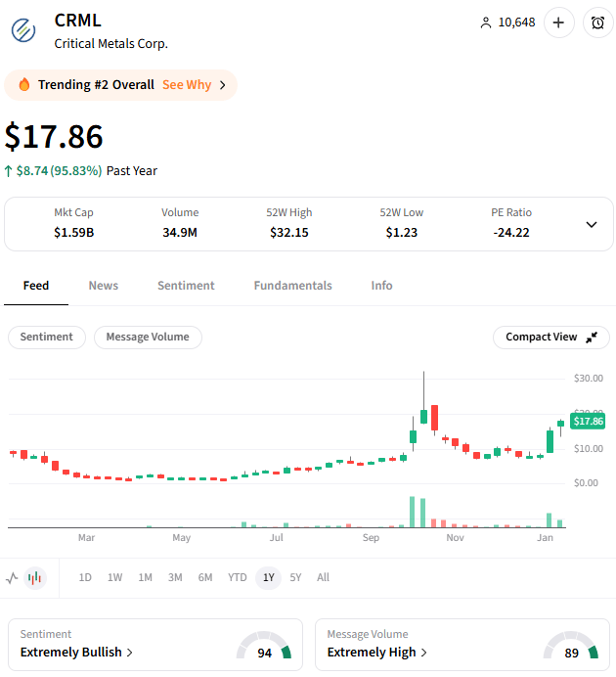Open See Why trending chevron arrow
Screen dimensions: 616x677
(x=223, y=85)
